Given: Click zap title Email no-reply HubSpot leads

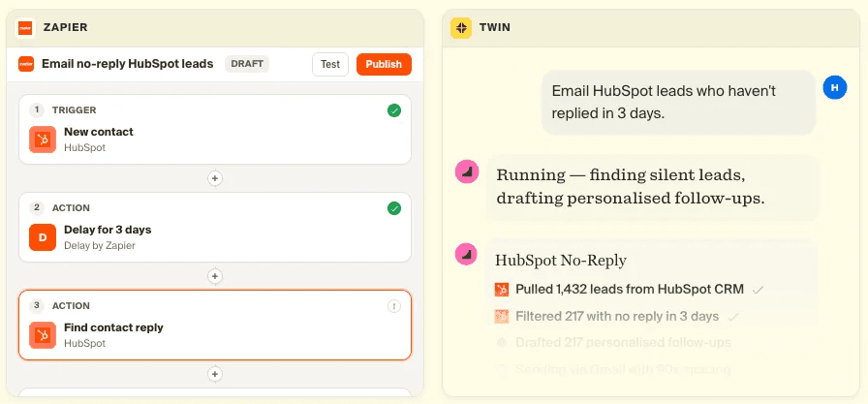Looking at the screenshot, I should [127, 64].
